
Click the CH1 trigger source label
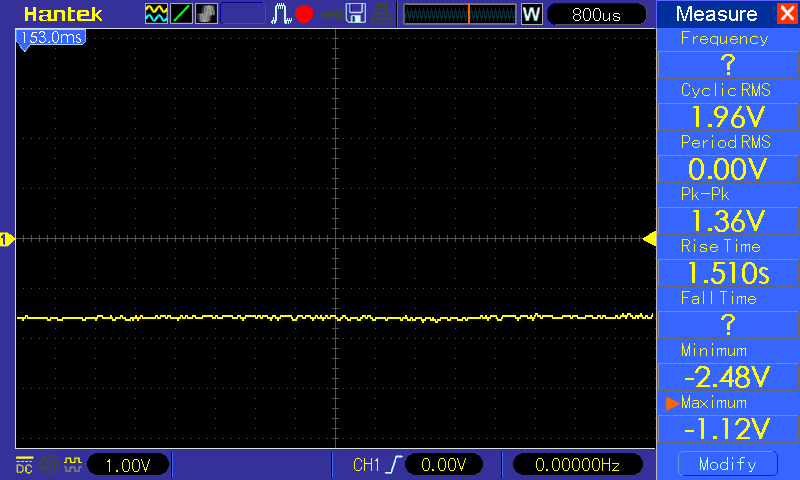click(x=366, y=465)
